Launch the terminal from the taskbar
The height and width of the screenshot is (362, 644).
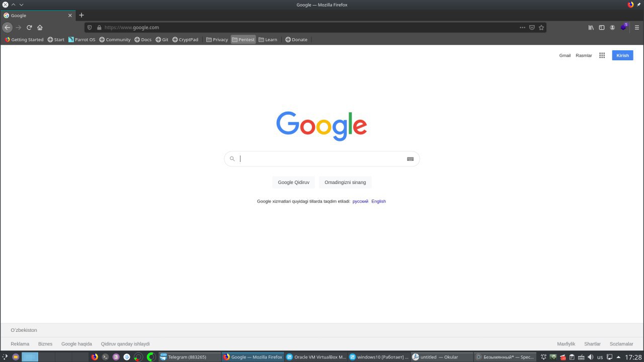click(x=105, y=357)
